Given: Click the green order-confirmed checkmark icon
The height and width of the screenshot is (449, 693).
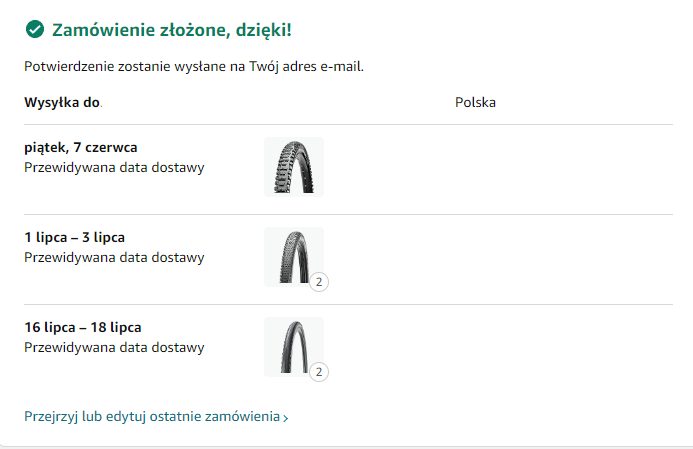Looking at the screenshot, I should (34, 30).
